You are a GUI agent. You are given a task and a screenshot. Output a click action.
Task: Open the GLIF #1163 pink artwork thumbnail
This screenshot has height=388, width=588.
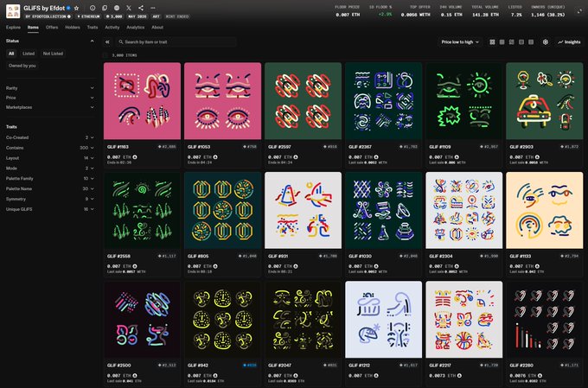(x=142, y=101)
